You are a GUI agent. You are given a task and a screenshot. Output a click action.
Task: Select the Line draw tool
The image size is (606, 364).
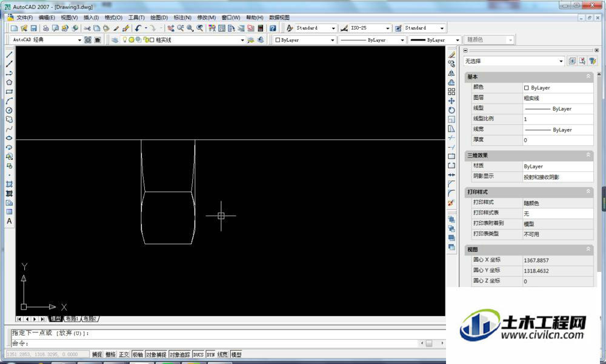tap(9, 55)
